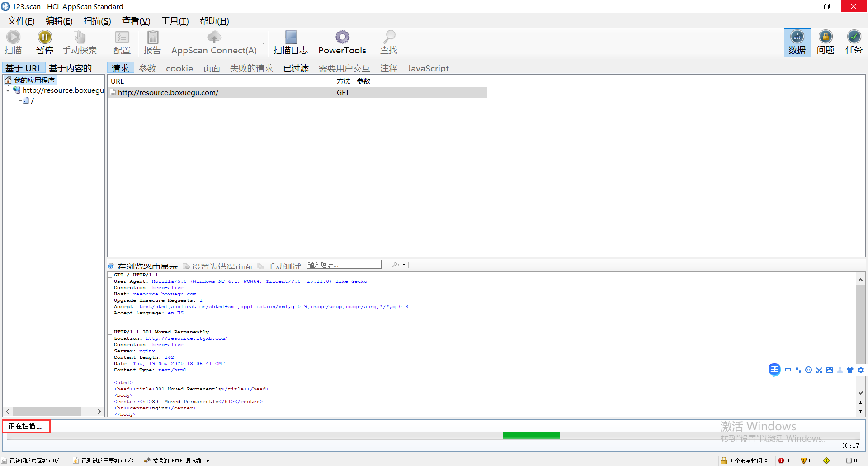
Task: Collapse the HTTP 301 response block
Action: point(110,333)
